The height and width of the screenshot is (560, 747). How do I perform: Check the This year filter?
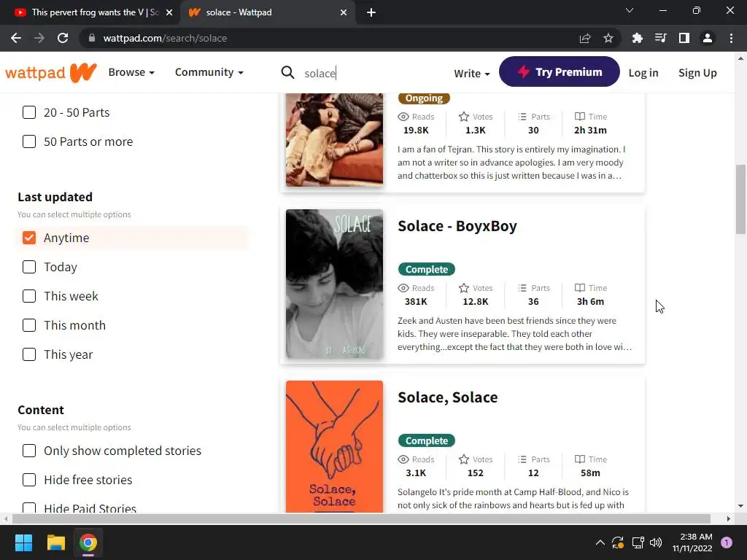point(29,354)
